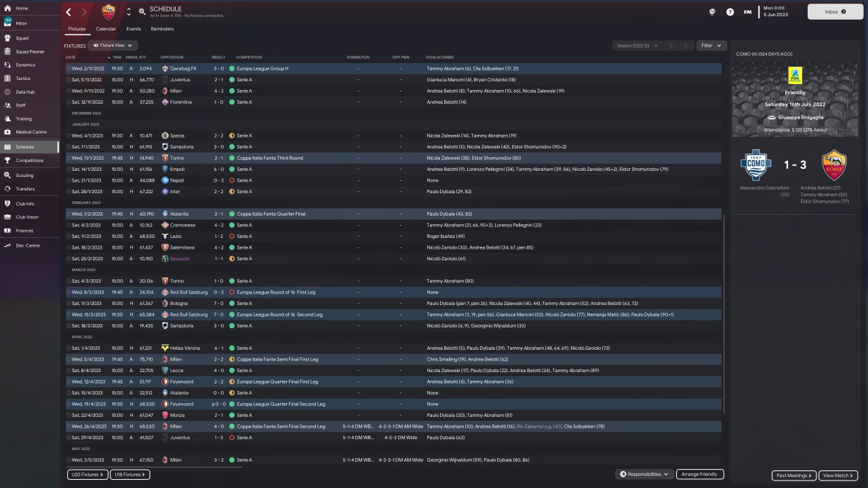Viewport: 868px width, 488px height.
Task: Open the Data Hub icon
Action: pos(7,91)
